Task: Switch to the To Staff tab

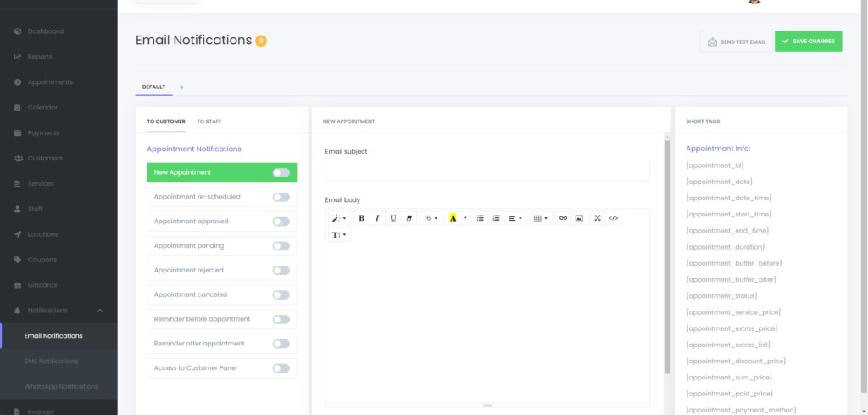Action: (x=209, y=121)
